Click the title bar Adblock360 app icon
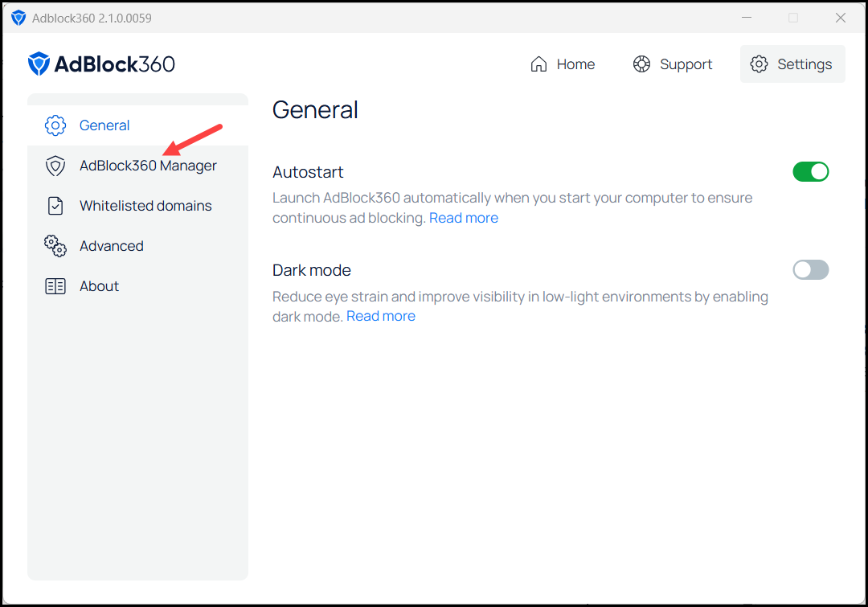Viewport: 868px width, 607px height. pos(18,18)
